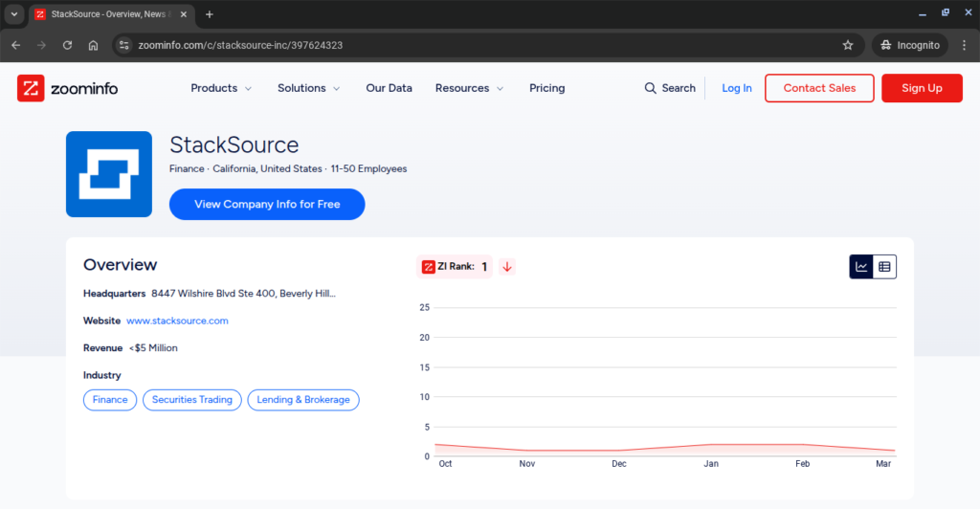
Task: Expand the Solutions menu
Action: pyautogui.click(x=309, y=88)
